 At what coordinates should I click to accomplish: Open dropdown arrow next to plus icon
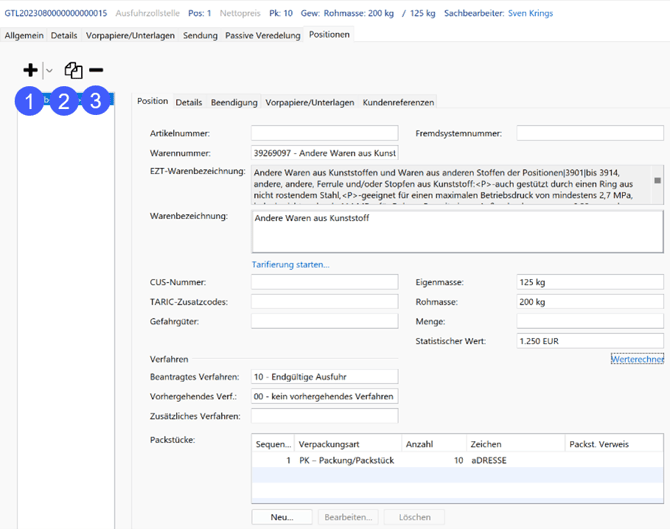[50, 71]
